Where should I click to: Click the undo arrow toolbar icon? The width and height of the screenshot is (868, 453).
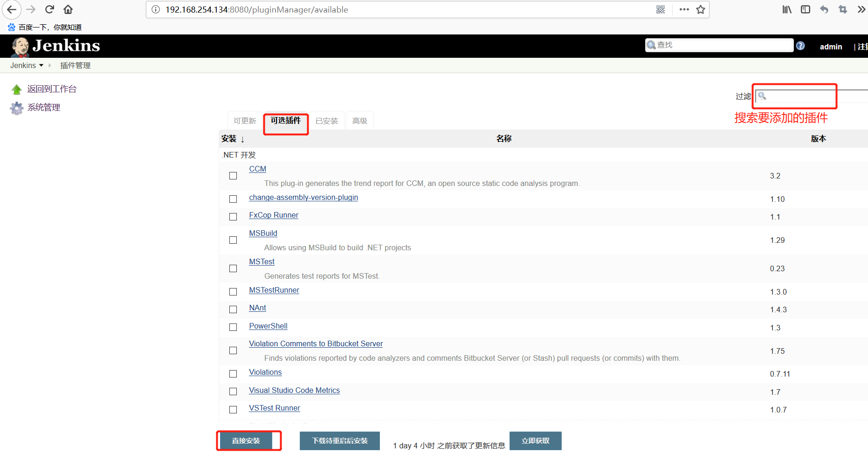824,9
